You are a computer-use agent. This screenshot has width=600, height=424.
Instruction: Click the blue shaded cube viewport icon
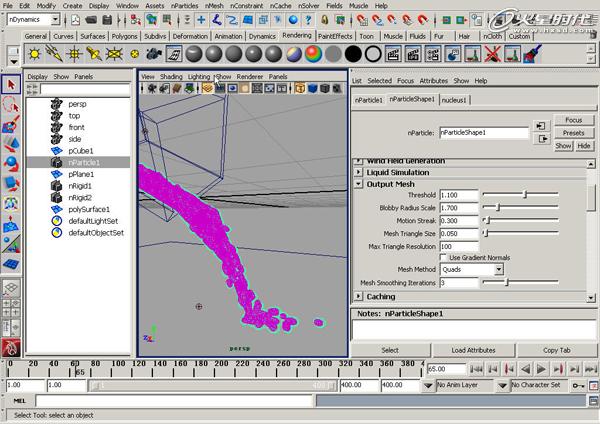point(313,89)
